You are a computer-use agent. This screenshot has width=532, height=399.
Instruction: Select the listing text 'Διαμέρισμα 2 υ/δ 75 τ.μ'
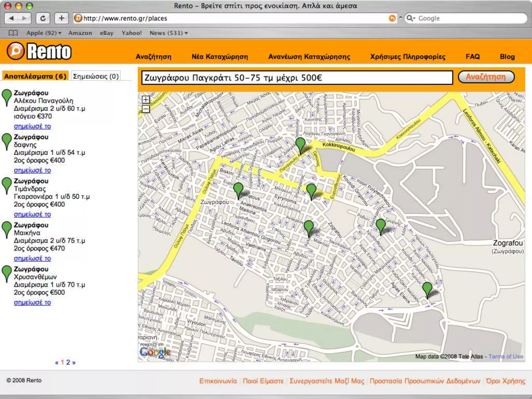[x=49, y=241]
